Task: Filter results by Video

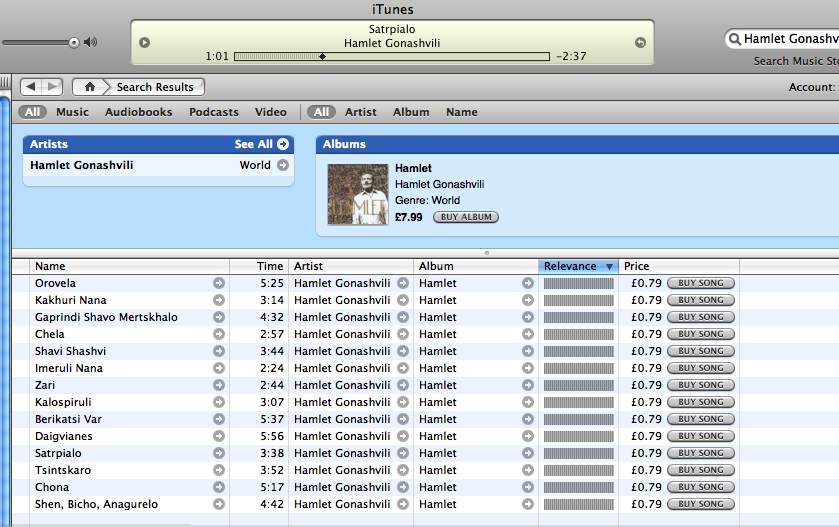Action: pyautogui.click(x=271, y=112)
